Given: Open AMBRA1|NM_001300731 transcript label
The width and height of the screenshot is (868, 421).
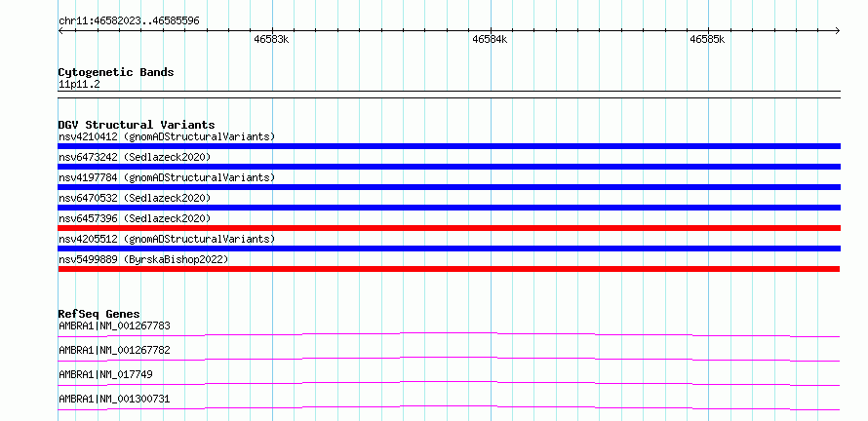Looking at the screenshot, I should coord(114,399).
